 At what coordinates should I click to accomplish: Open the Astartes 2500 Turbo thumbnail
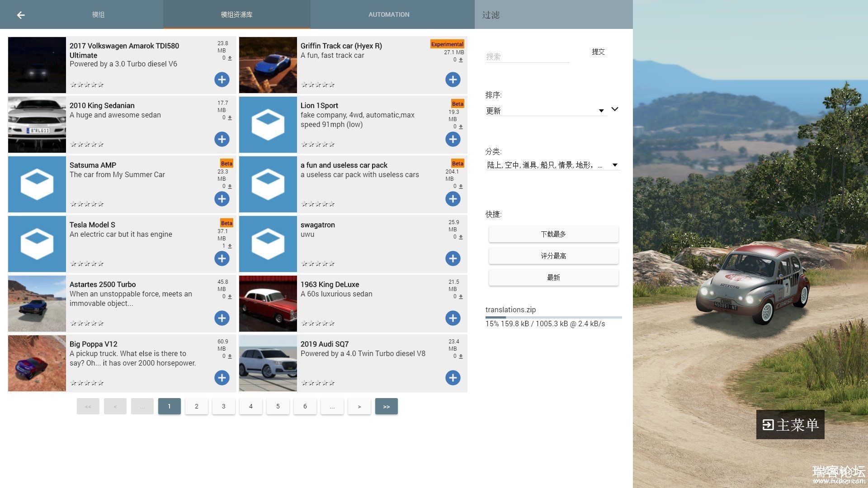pos(37,304)
